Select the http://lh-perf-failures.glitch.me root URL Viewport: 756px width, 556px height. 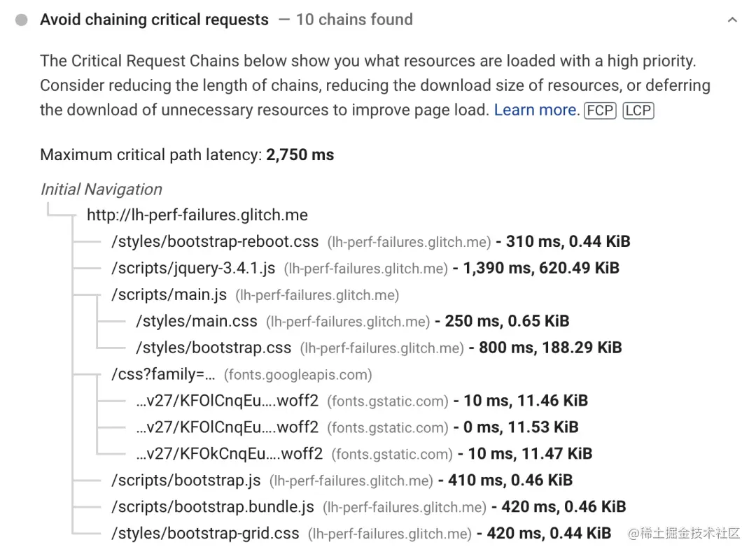point(197,215)
